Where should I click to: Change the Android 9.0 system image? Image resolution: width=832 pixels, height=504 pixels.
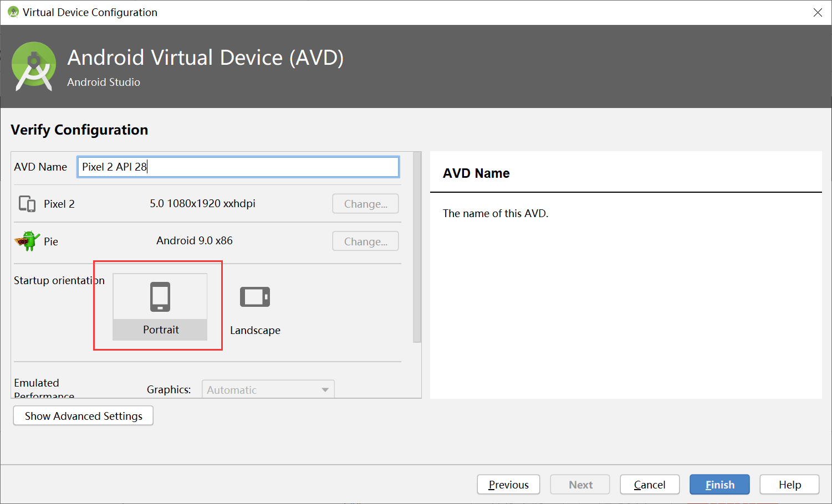[x=365, y=241]
